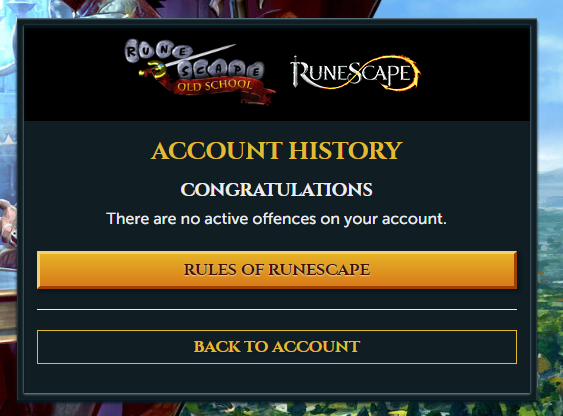The width and height of the screenshot is (563, 416).
Task: Click the stone letters spelling Scape
Action: point(221,70)
